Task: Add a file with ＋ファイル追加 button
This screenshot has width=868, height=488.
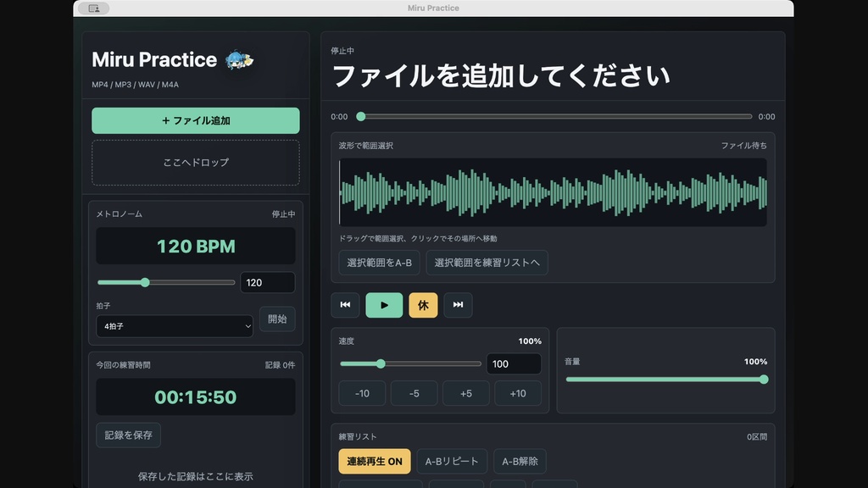Action: point(196,120)
